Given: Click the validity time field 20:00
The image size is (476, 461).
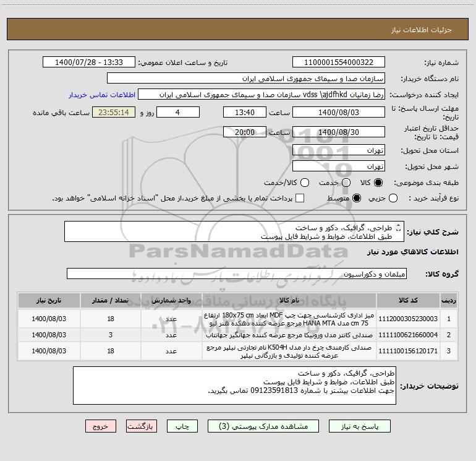Looking at the screenshot, I should (245, 132).
